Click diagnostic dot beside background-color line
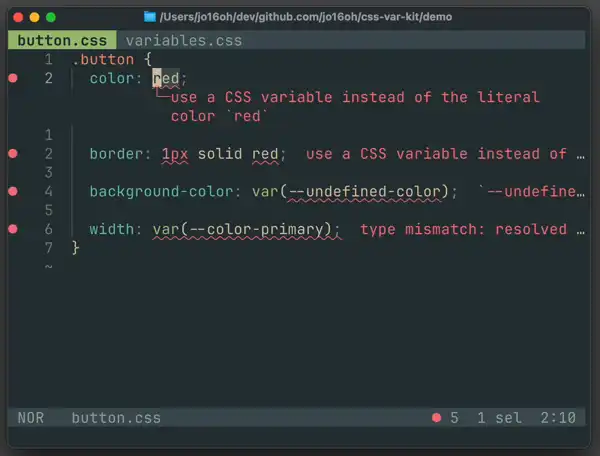 coord(13,191)
